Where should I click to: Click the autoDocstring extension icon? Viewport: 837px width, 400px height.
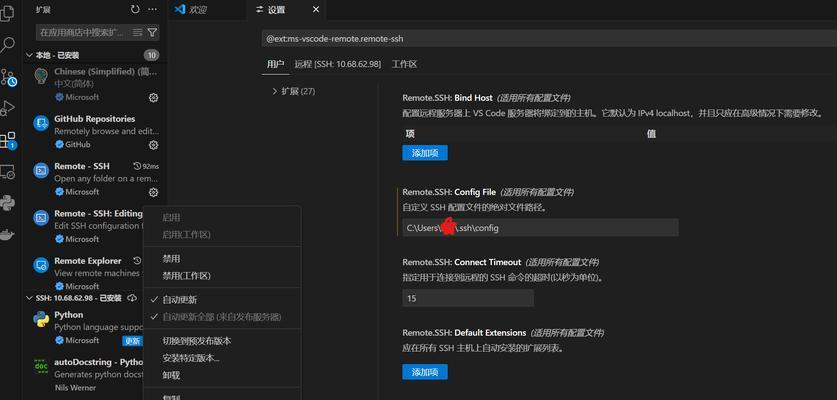click(41, 366)
